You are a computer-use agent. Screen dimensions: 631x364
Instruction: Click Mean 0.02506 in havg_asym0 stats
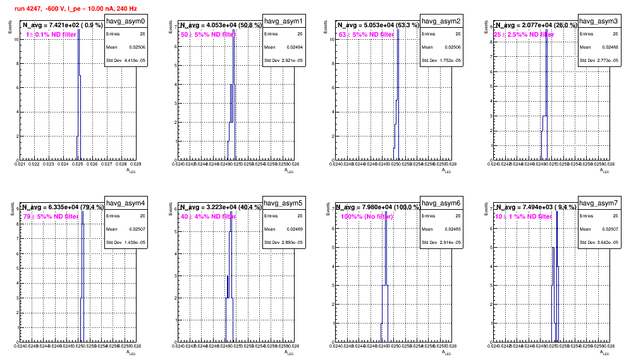tap(126, 47)
